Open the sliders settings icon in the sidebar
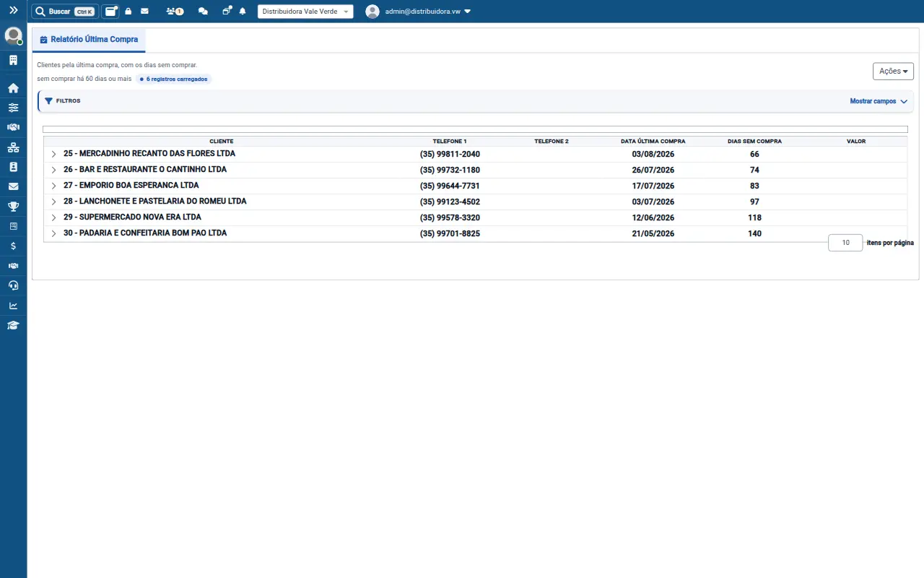 [13, 108]
